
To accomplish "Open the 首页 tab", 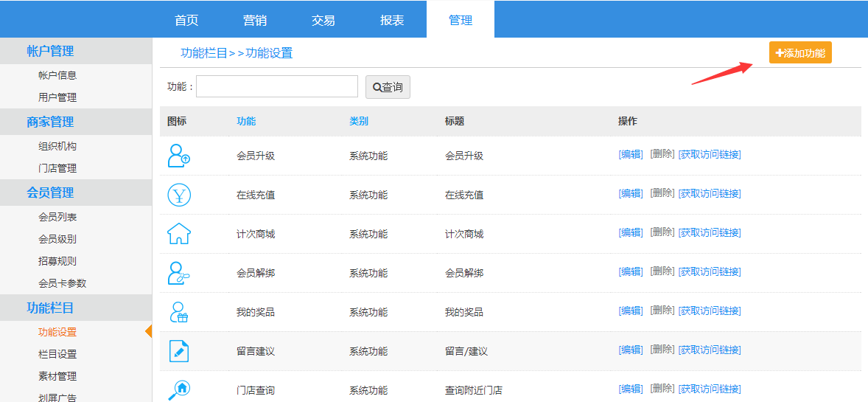I will click(x=186, y=21).
